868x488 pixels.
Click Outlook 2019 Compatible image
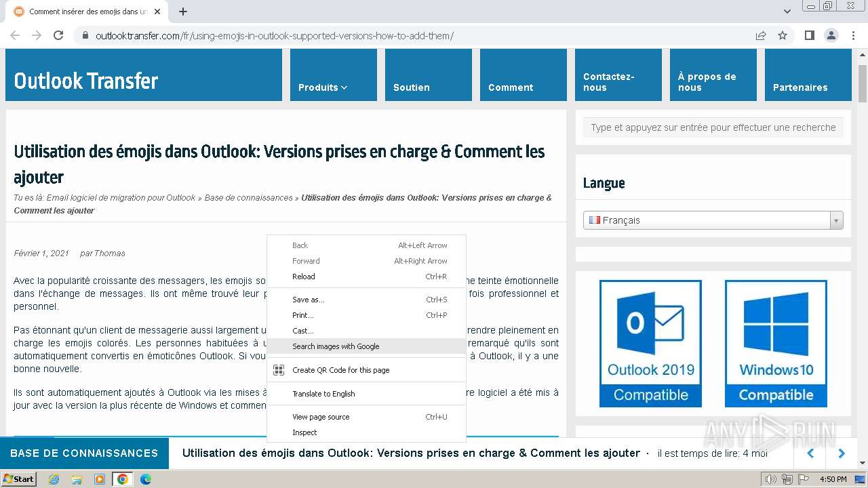pos(650,344)
